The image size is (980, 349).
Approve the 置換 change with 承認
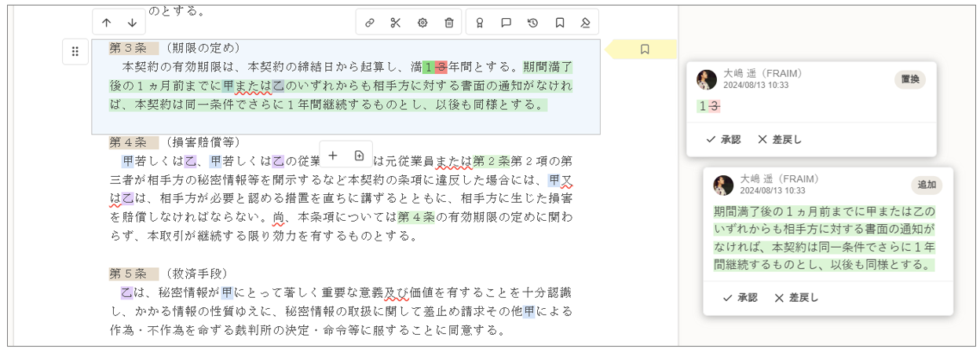723,139
